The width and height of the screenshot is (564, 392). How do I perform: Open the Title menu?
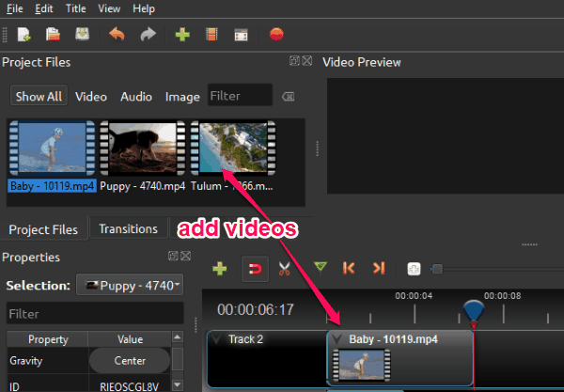click(x=75, y=8)
